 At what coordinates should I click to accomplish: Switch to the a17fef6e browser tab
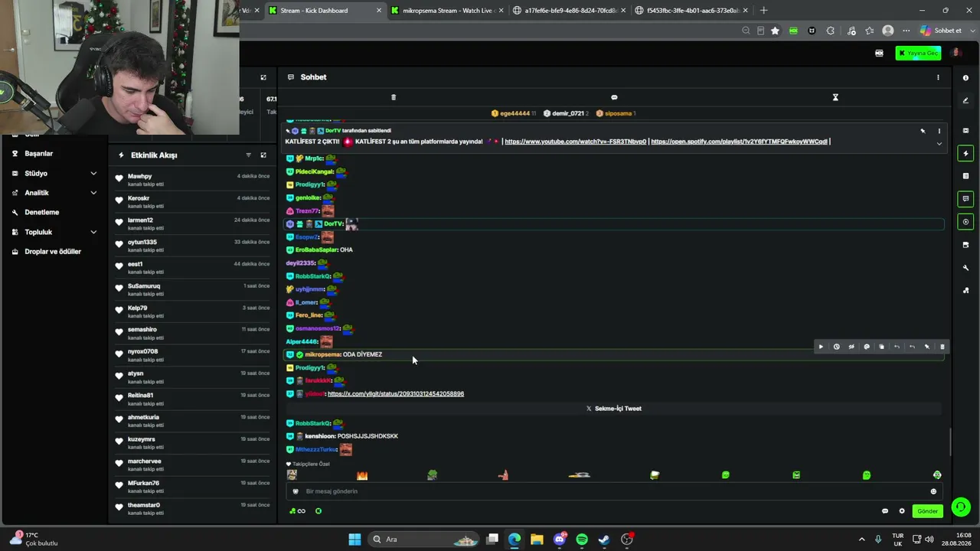pyautogui.click(x=570, y=11)
